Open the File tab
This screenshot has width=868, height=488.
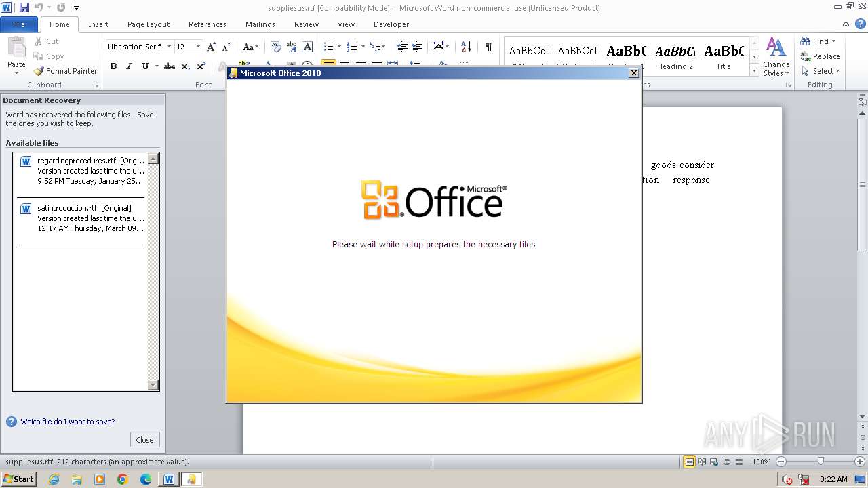click(19, 24)
